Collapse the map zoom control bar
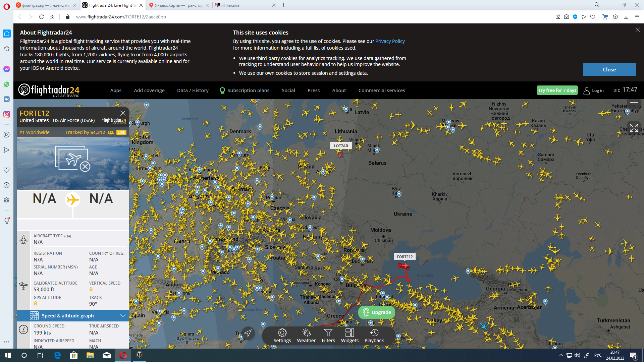644x362 pixels. 634,102
